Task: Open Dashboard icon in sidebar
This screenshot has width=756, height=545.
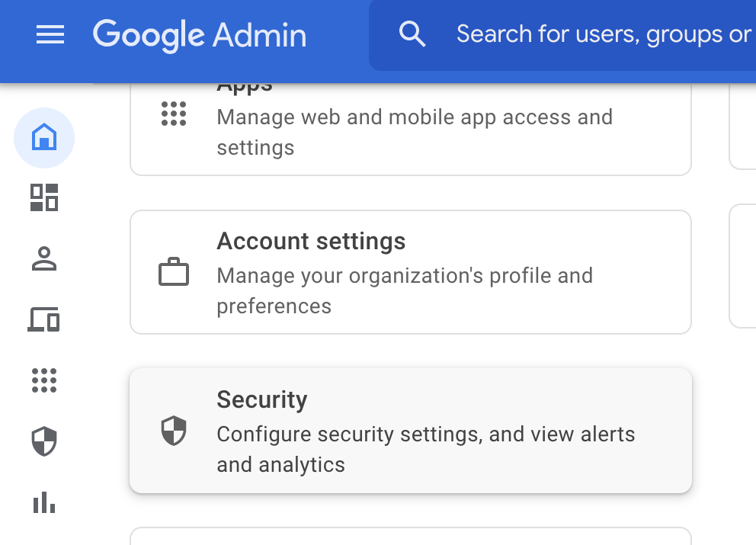Action: (44, 197)
